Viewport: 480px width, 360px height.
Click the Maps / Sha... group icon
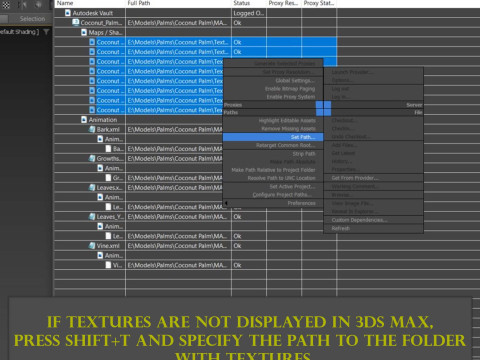pyautogui.click(x=84, y=32)
